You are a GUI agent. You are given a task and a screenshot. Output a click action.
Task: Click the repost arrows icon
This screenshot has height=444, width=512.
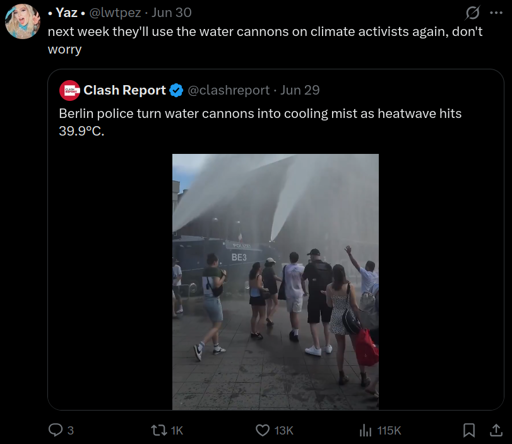click(x=159, y=430)
